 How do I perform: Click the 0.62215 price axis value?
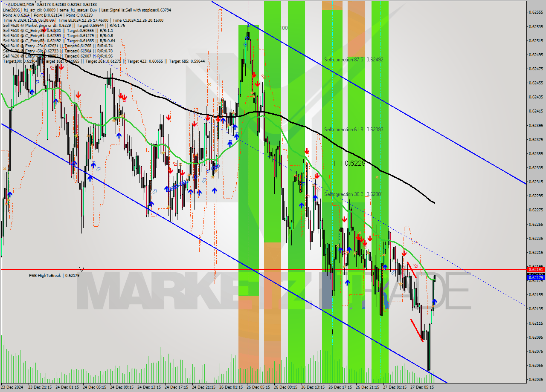(536, 252)
